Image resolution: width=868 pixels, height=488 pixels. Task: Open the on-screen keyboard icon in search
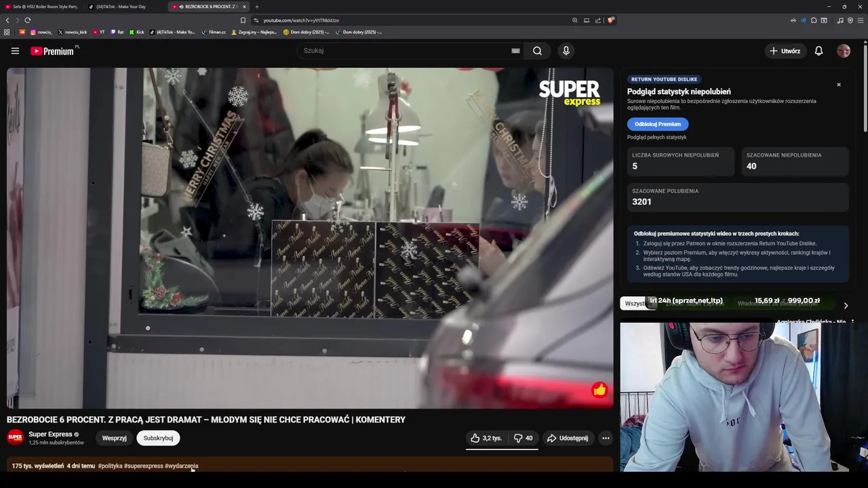[x=515, y=51]
